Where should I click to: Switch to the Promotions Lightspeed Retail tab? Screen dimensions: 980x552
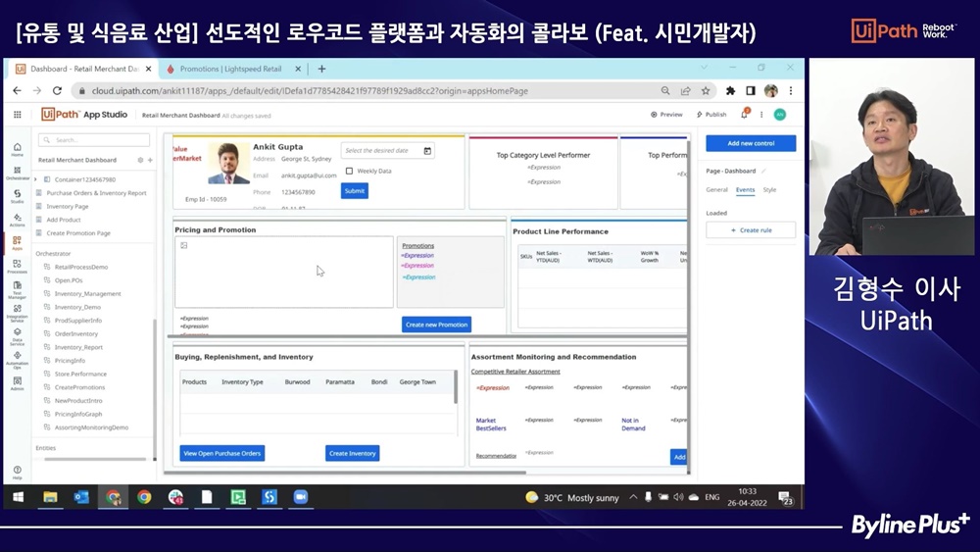(x=230, y=69)
